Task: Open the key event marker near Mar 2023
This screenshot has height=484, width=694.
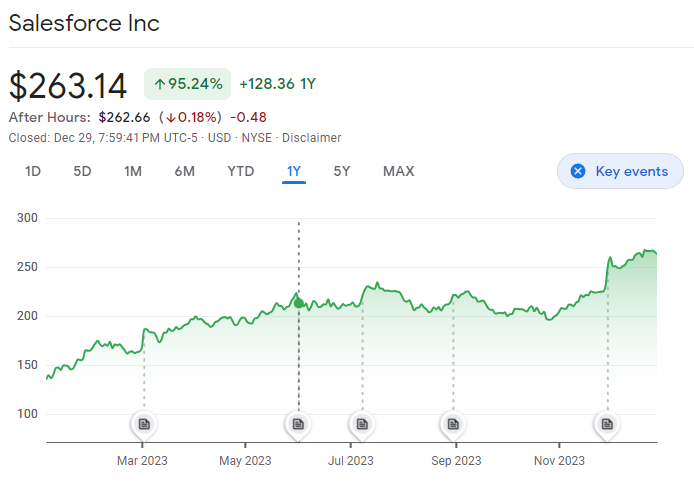Action: (144, 424)
